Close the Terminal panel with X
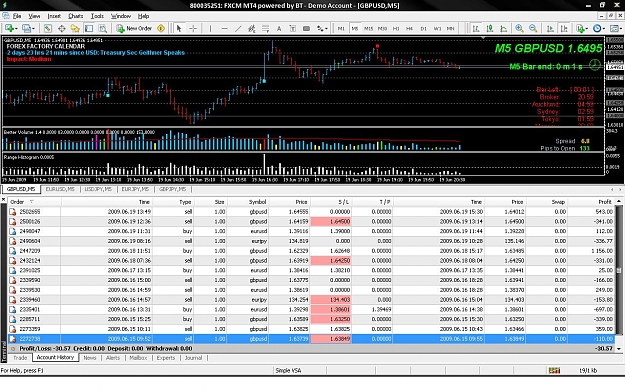Image resolution: width=625 pixels, height=391 pixels. point(4,199)
